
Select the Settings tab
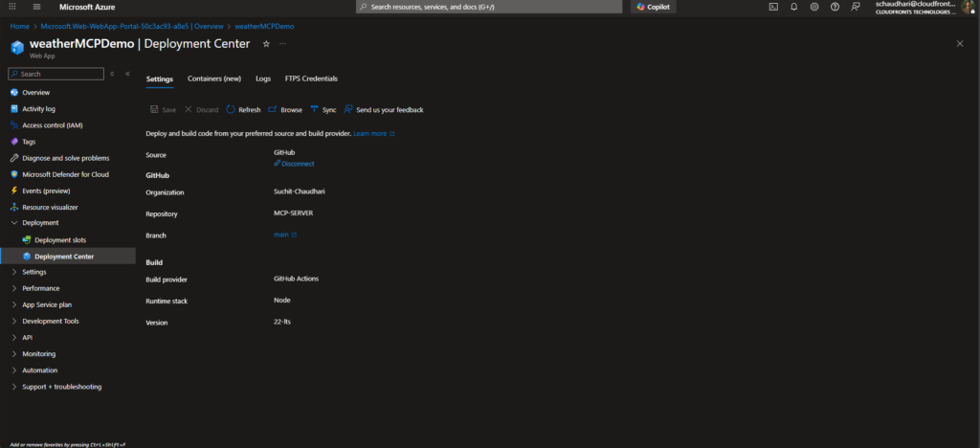(x=160, y=78)
